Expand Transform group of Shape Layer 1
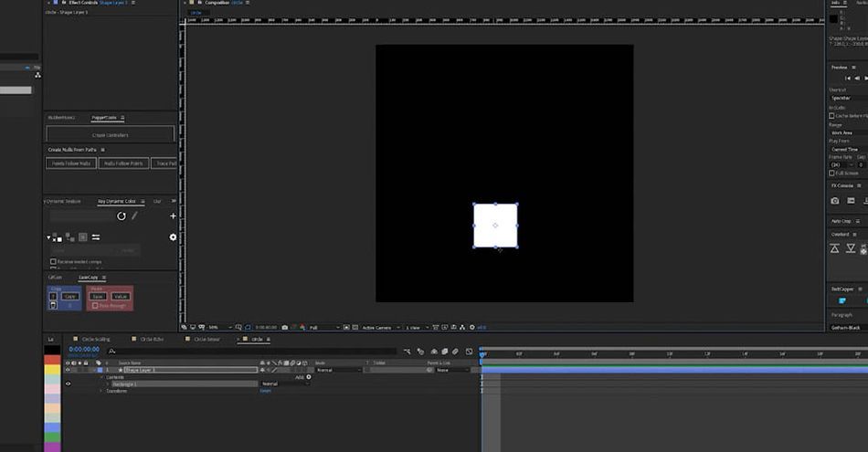 pos(101,391)
